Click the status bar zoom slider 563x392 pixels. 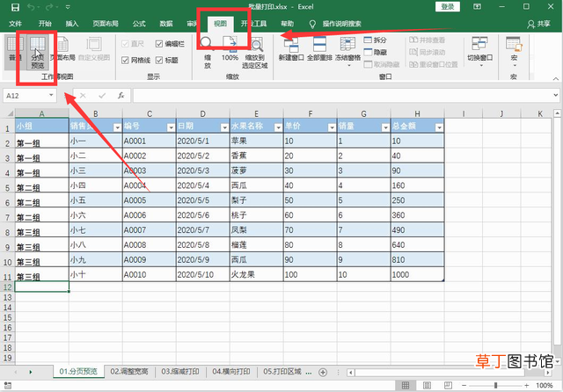495,386
